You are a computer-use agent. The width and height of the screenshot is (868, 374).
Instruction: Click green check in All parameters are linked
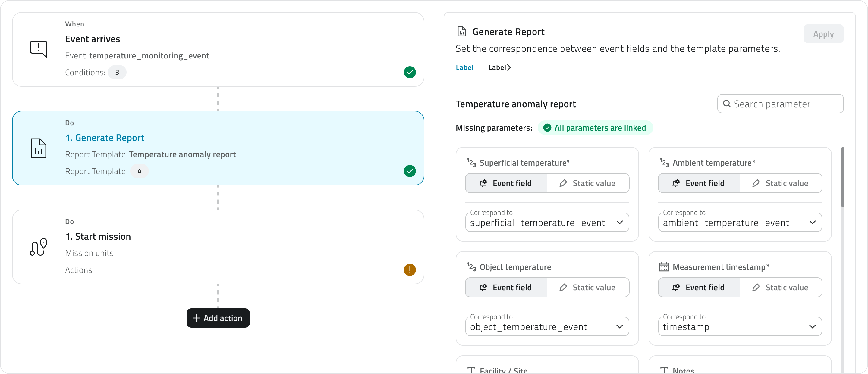[547, 128]
